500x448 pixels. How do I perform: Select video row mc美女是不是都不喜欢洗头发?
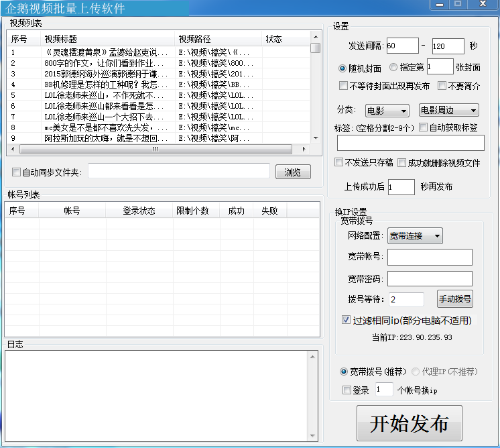point(158,127)
